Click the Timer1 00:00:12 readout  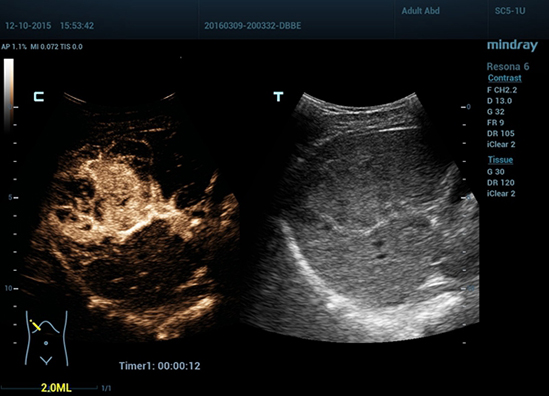[x=160, y=366]
